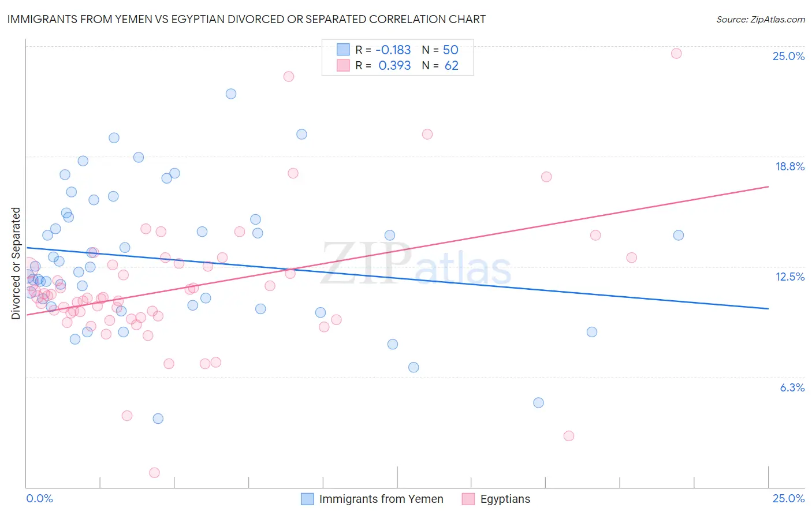Click the Divorced or Separated y-axis label
This screenshot has height=515, width=812.
pyautogui.click(x=16, y=263)
